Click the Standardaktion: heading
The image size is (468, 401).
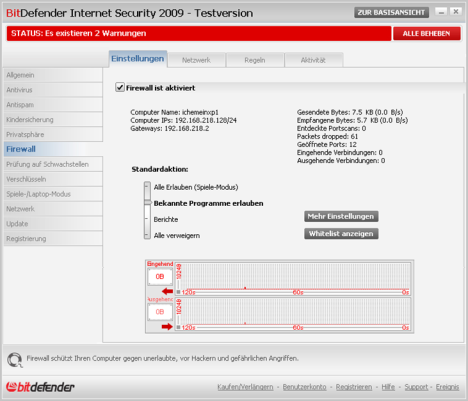[x=160, y=169]
